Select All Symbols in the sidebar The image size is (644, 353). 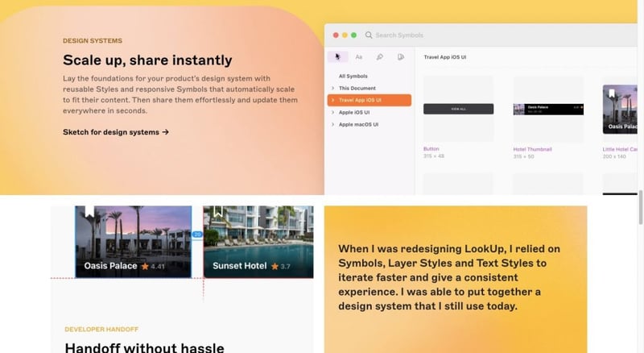point(353,76)
